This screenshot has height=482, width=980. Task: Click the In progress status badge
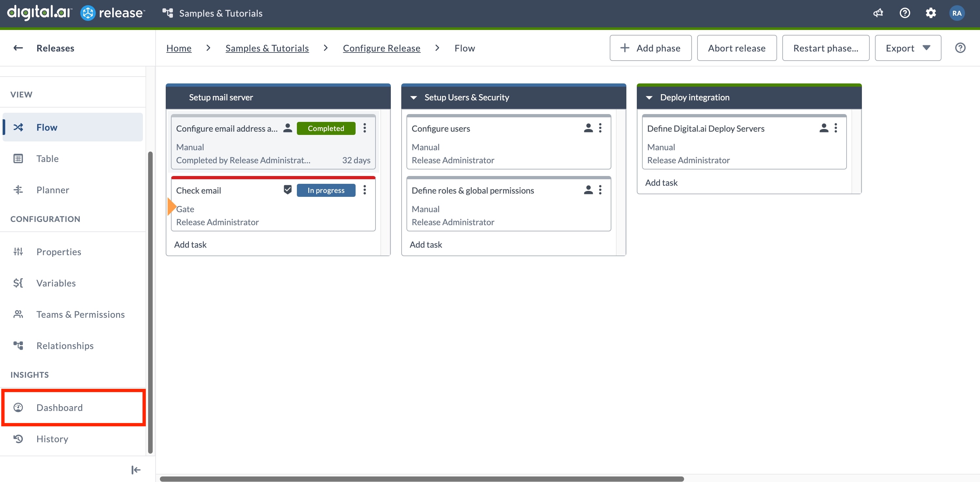(x=326, y=190)
